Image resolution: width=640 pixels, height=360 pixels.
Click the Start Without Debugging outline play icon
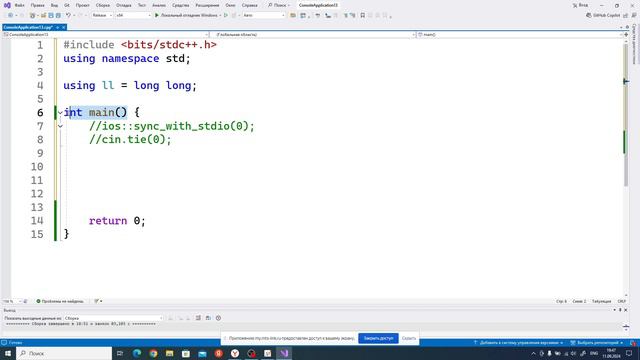[x=226, y=16]
